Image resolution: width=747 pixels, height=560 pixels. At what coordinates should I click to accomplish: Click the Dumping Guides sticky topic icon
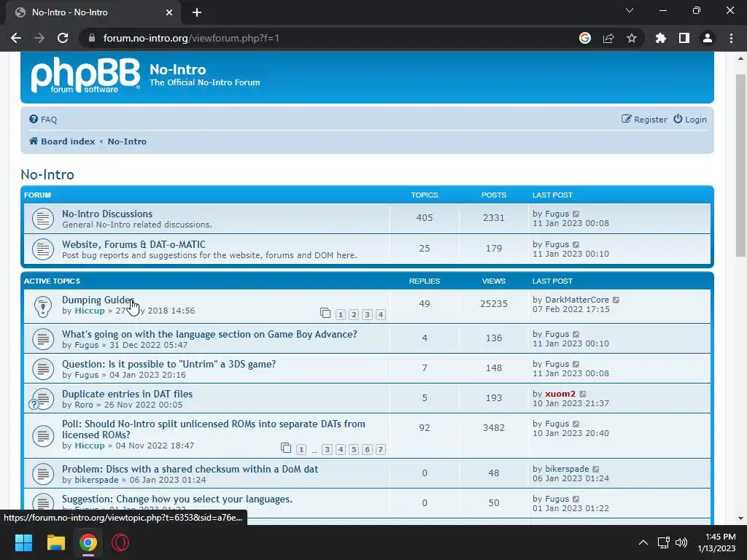point(43,306)
